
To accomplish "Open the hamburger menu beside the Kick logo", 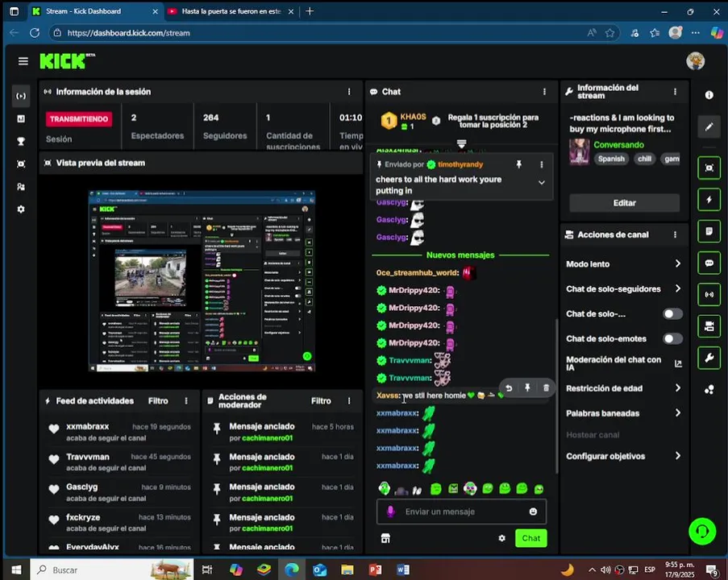I will coord(23,61).
